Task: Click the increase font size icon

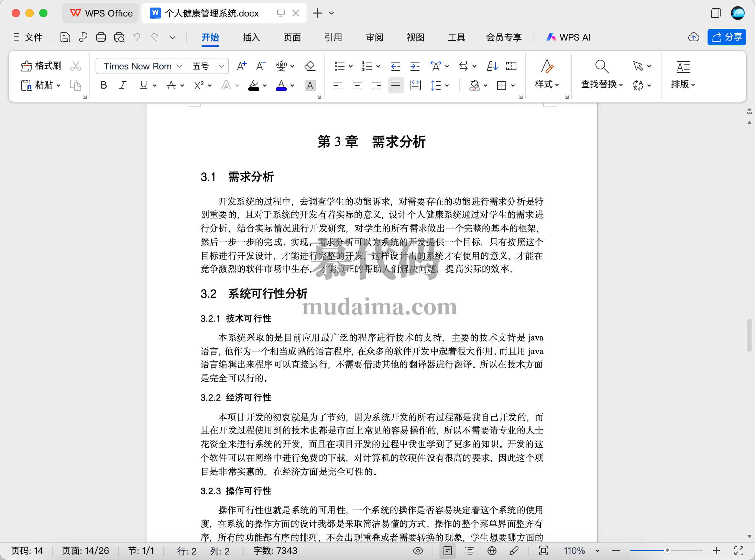Action: pos(242,66)
